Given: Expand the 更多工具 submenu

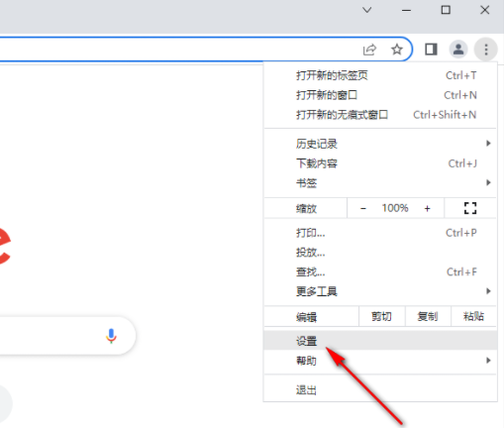Looking at the screenshot, I should pyautogui.click(x=380, y=291).
